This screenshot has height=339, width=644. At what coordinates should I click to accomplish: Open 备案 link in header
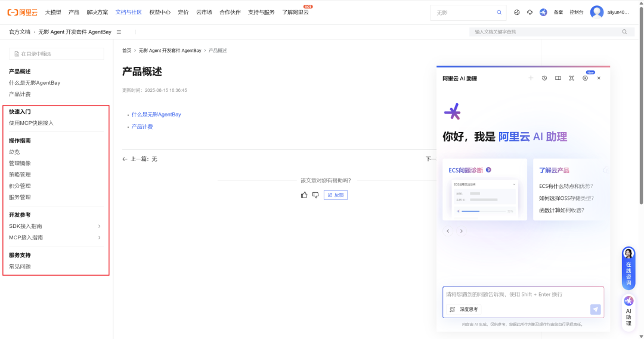click(558, 13)
